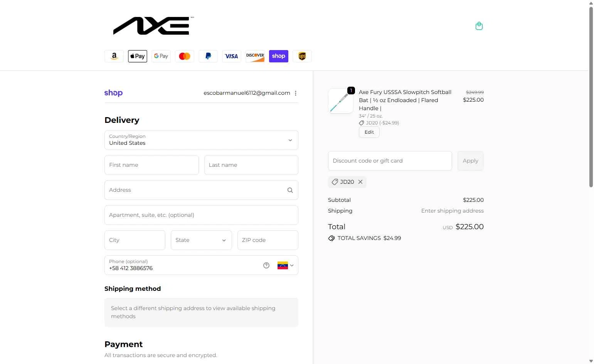
Task: Click the softball bat product thumbnail
Action: coord(341,101)
